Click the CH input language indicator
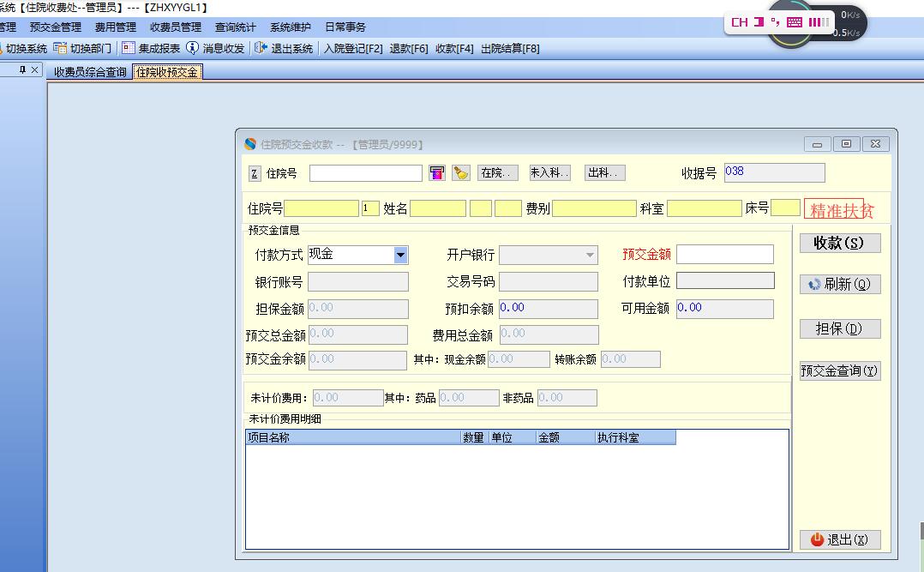 coord(740,22)
